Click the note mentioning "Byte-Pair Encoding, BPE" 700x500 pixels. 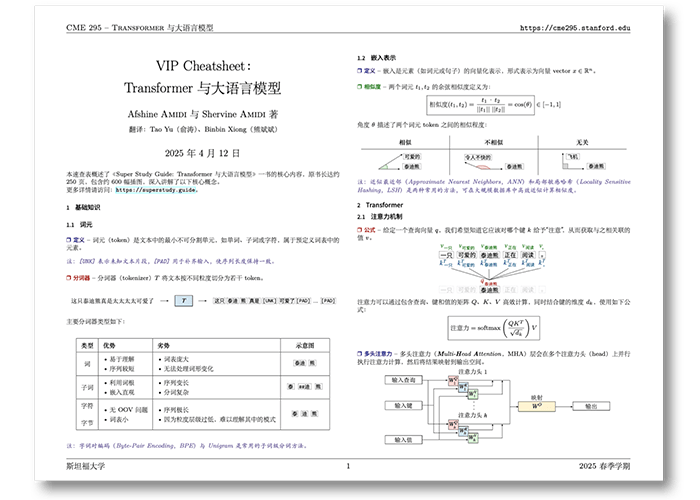(187, 446)
